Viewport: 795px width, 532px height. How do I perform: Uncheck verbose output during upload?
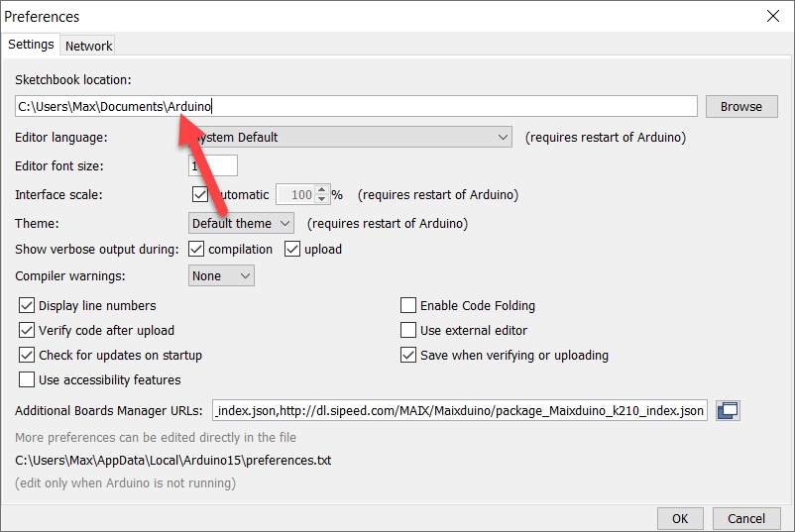tap(292, 250)
